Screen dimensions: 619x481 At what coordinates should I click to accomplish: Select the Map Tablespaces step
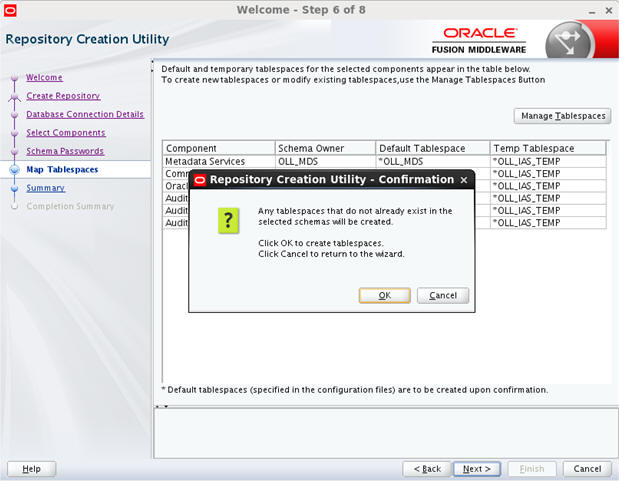[x=62, y=169]
